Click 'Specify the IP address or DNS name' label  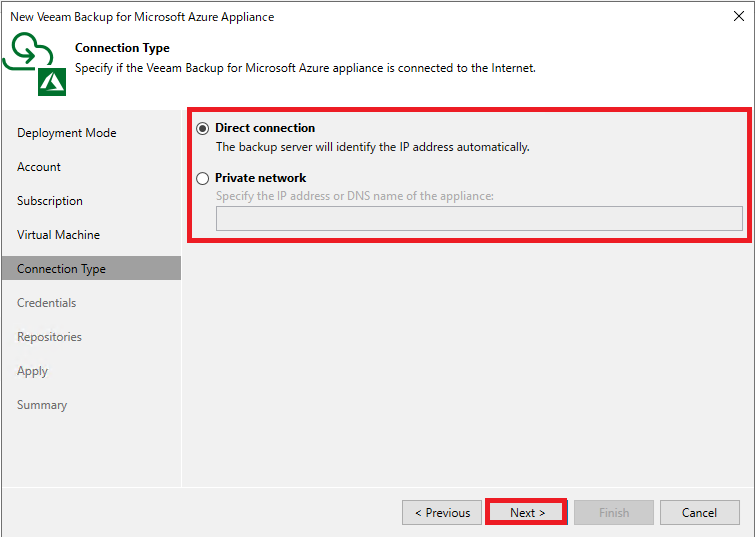click(x=355, y=196)
